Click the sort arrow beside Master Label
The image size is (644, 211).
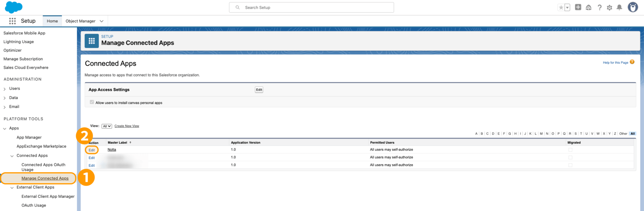coord(130,142)
